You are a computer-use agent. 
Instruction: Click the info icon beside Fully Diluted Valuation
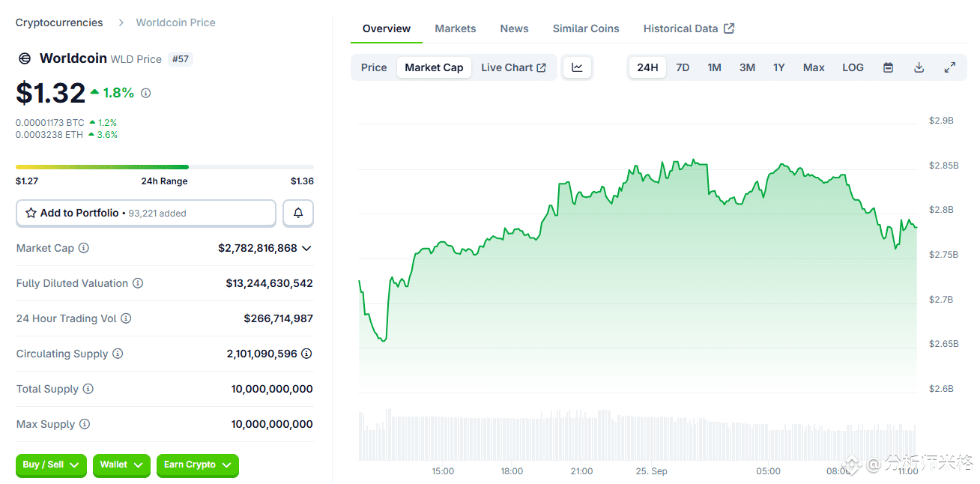[138, 283]
